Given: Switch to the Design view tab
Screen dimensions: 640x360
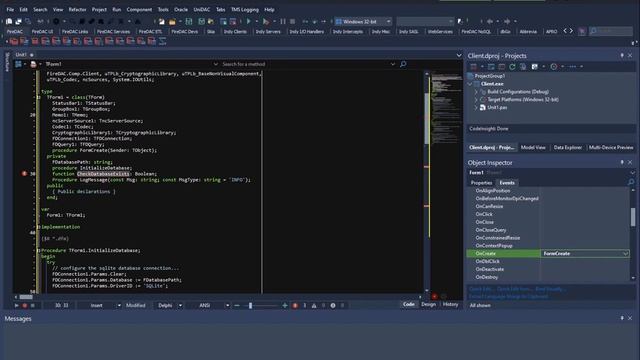Looking at the screenshot, I should click(x=429, y=304).
